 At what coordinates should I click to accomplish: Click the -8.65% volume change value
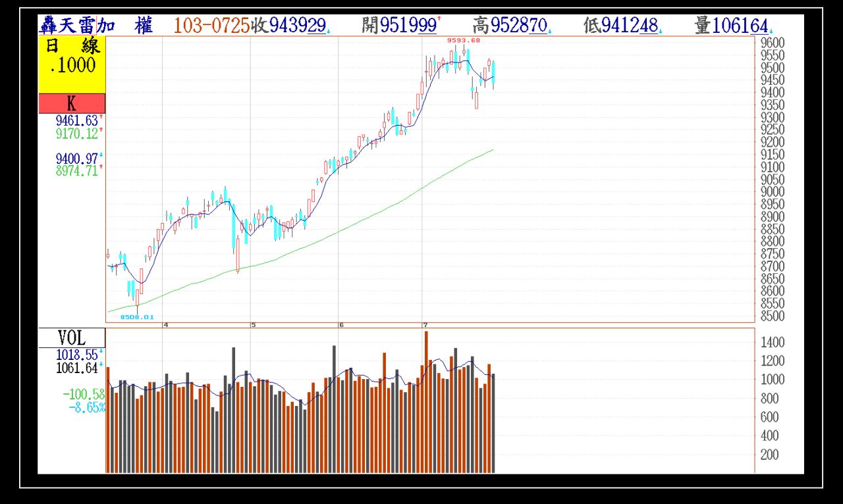[86, 407]
